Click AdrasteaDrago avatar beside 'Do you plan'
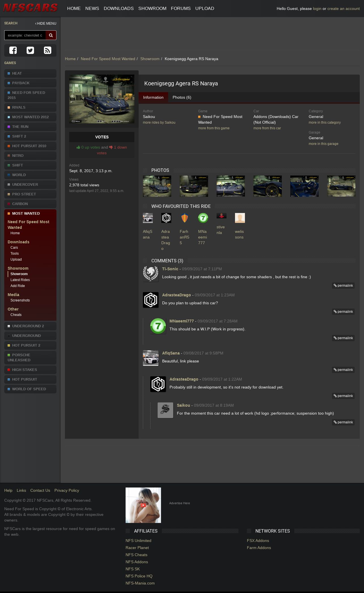This screenshot has width=364, height=593. click(x=151, y=300)
